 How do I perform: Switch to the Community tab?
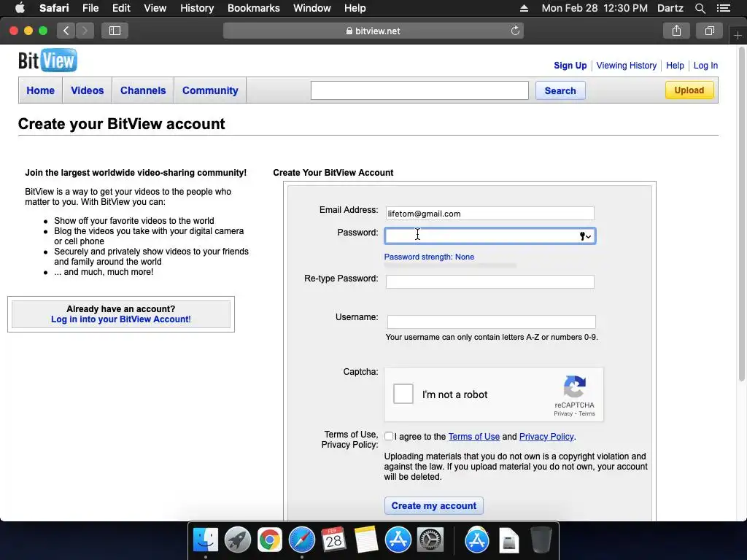[210, 90]
